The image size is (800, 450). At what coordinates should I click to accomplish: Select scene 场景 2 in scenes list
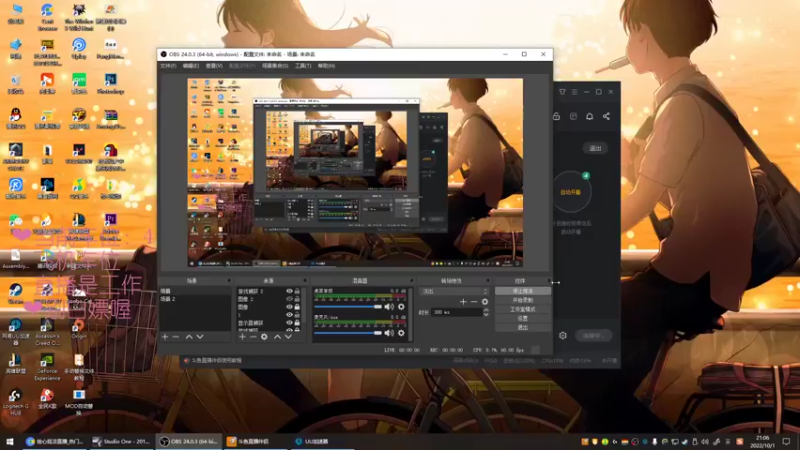(194, 299)
